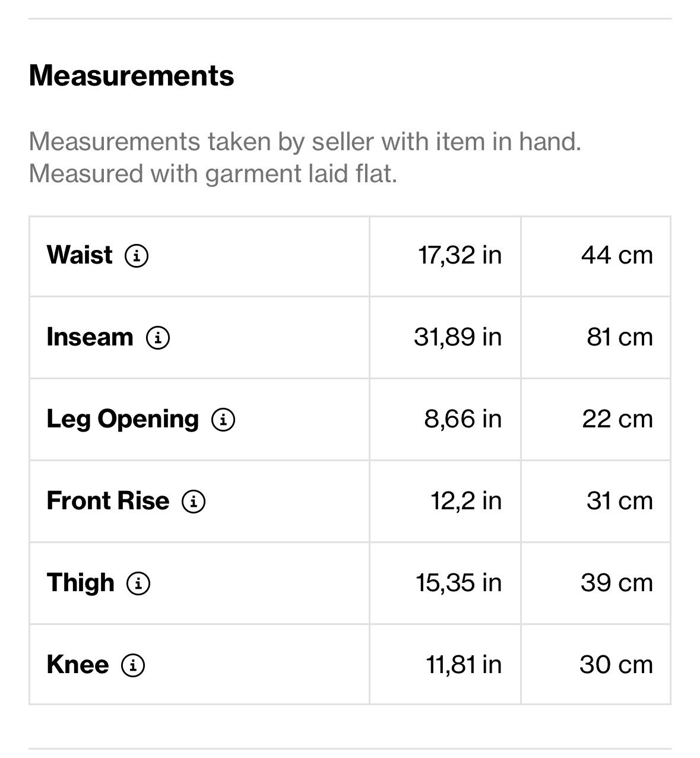Select the 11,81 in knee value
The height and width of the screenshot is (758, 700).
463,665
